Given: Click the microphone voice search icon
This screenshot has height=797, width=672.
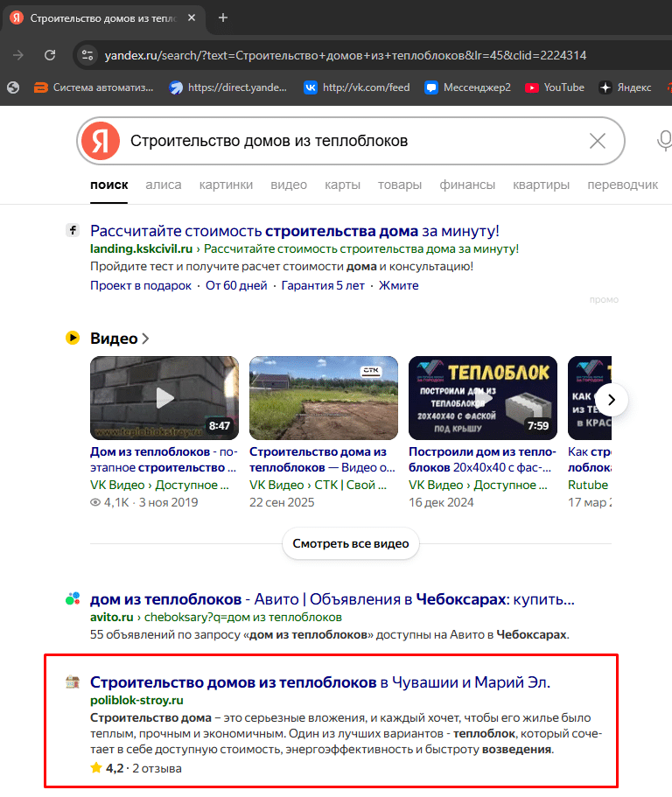Looking at the screenshot, I should click(664, 141).
